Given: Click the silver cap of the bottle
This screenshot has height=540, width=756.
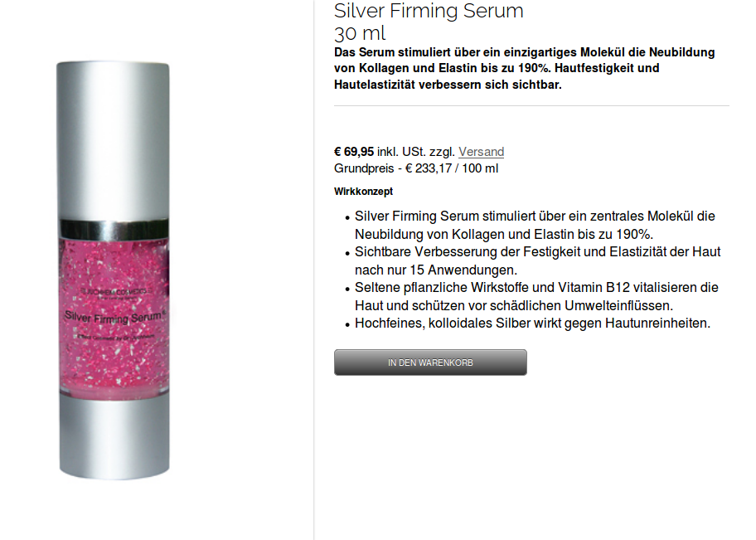Looking at the screenshot, I should (x=114, y=140).
